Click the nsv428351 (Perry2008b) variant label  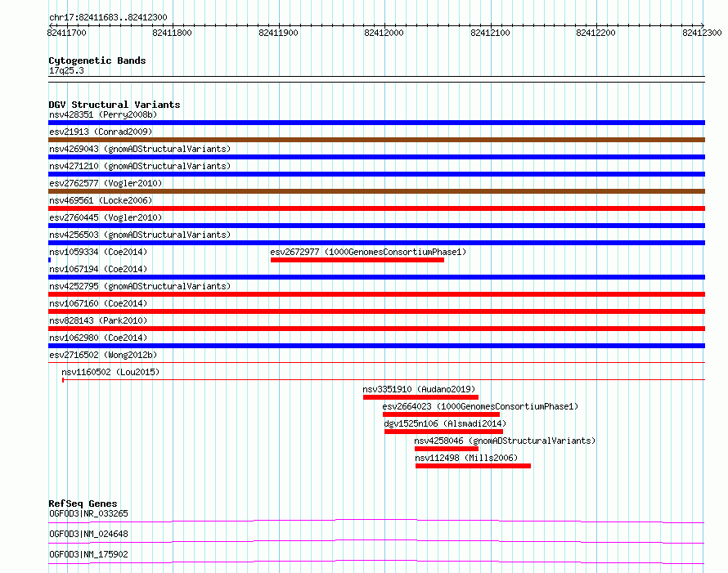[103, 114]
